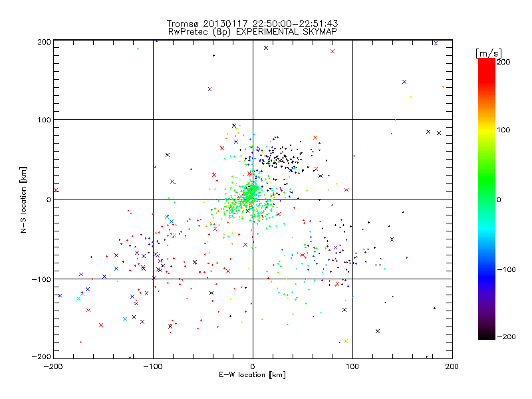Viewport: 532px width, 399px height.
Task: Click the yellow dot in upper-right quadrant
Action: (x=410, y=96)
